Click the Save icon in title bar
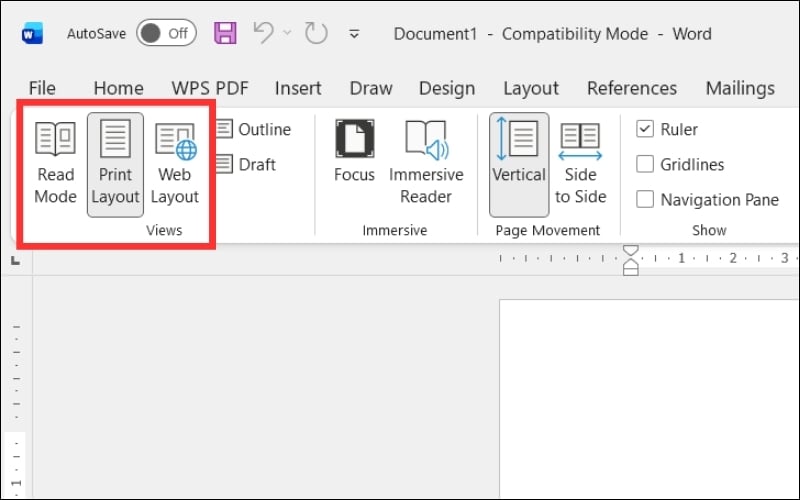 coord(226,33)
